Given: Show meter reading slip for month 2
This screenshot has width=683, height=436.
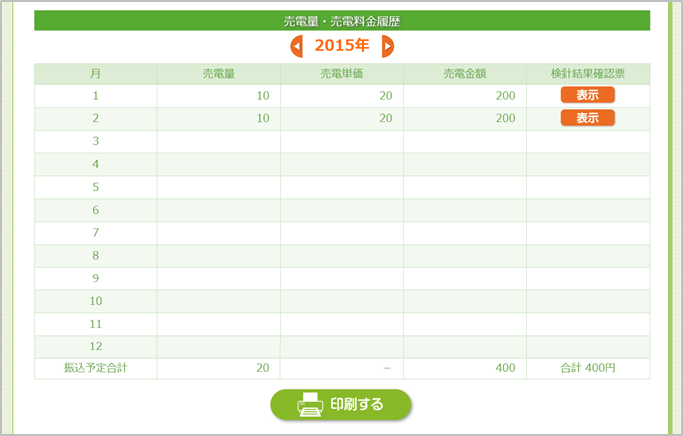Looking at the screenshot, I should tap(587, 118).
